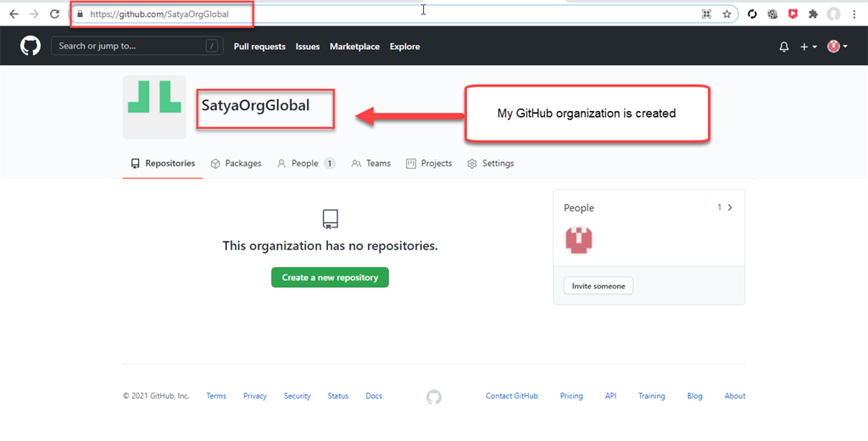Image resolution: width=868 pixels, height=441 pixels.
Task: Open the Extensions puzzle piece icon
Action: 813,14
